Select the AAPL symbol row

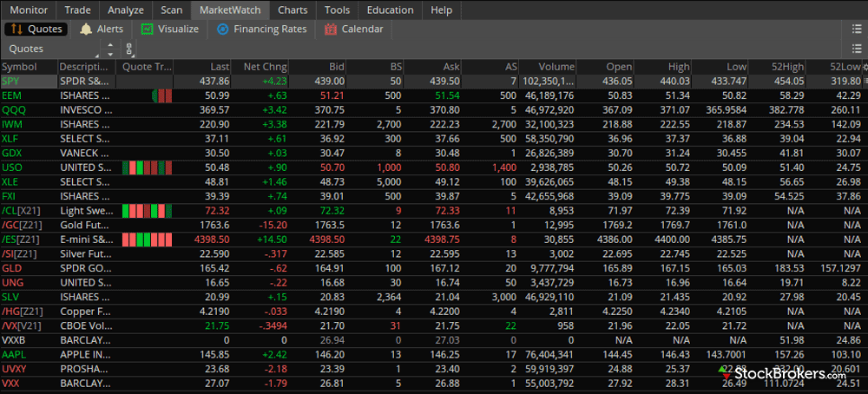coord(13,354)
